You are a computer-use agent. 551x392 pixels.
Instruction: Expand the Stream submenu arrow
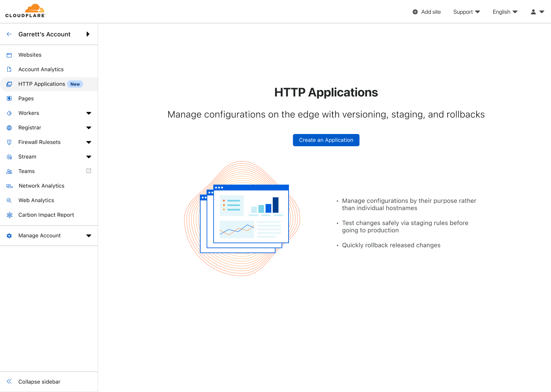[89, 157]
